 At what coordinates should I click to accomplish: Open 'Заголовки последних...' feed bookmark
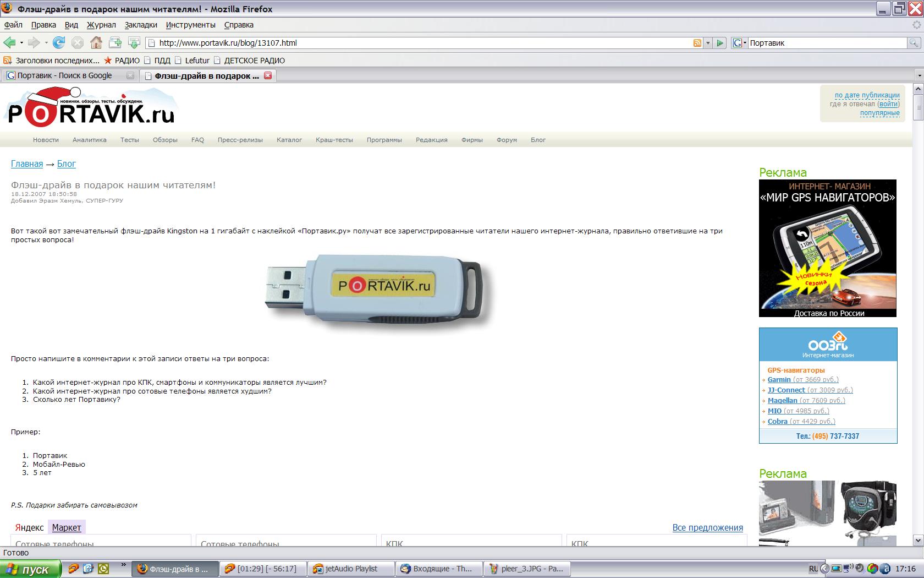[52, 61]
